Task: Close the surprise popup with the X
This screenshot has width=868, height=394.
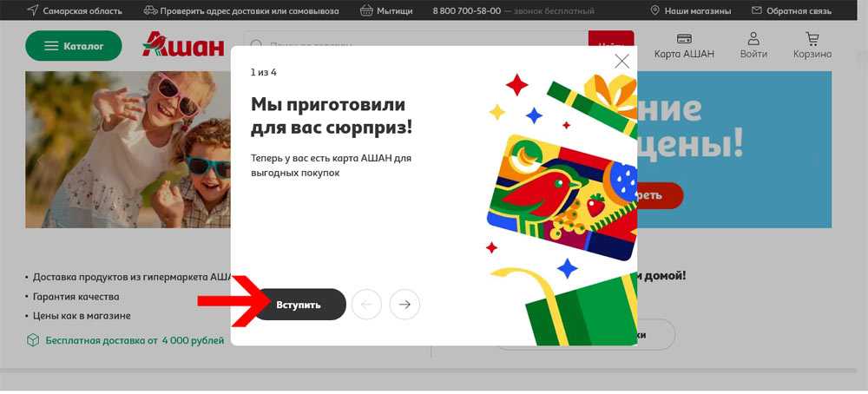Action: [x=621, y=61]
